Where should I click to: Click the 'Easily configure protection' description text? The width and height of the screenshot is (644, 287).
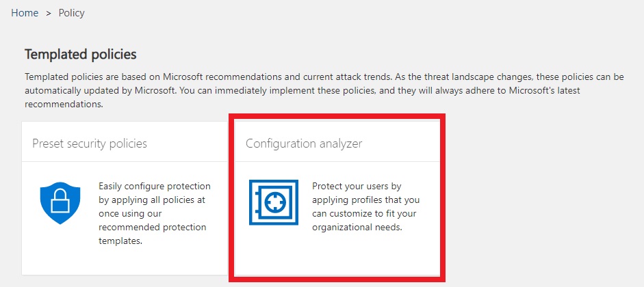pyautogui.click(x=155, y=186)
